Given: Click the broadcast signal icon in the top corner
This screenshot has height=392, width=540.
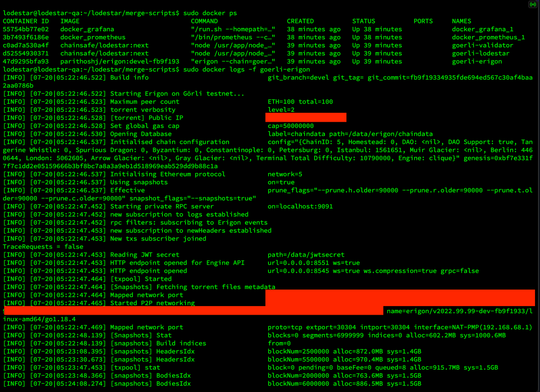Looking at the screenshot, I should pyautogui.click(x=533, y=4).
